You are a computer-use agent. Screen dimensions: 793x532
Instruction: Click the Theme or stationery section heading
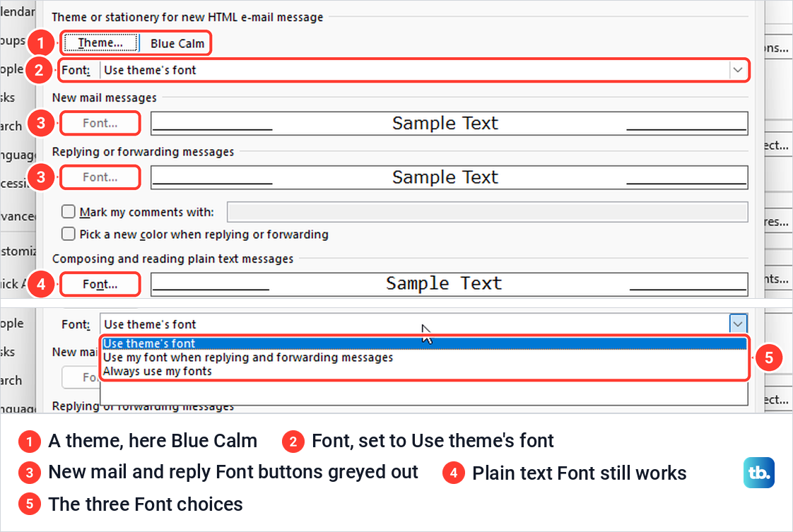coord(187,17)
